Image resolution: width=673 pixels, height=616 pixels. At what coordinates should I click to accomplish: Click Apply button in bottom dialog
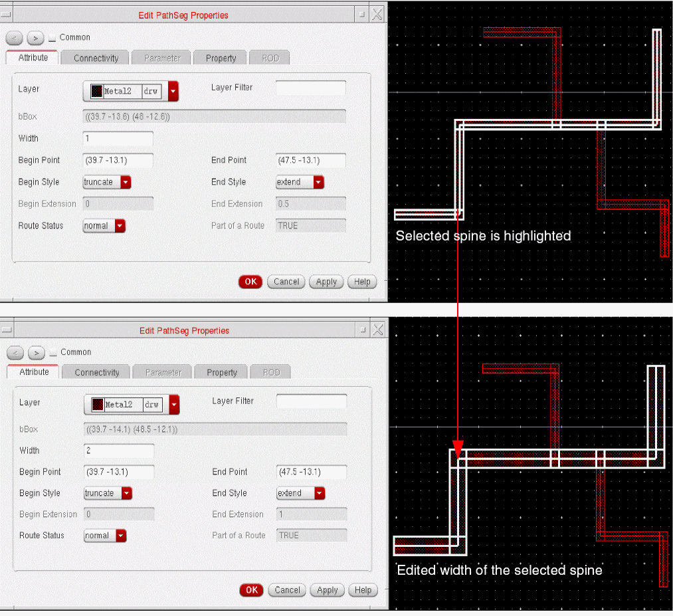pyautogui.click(x=327, y=590)
